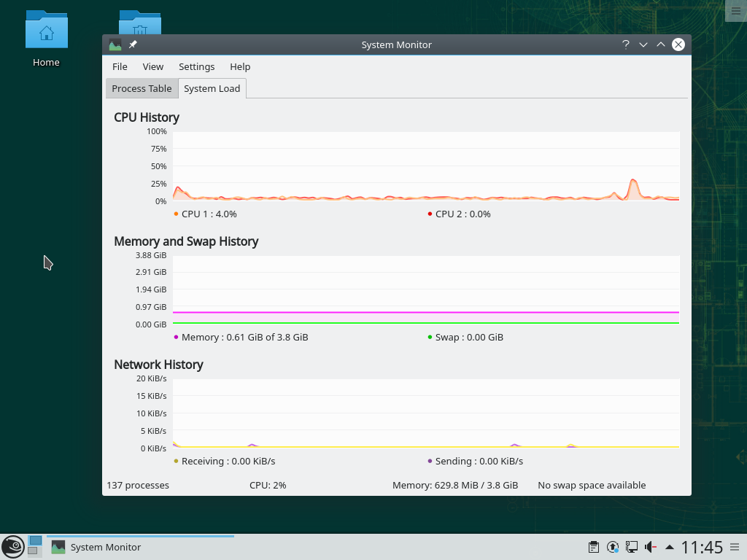Open the software updates tray icon
Screen dimensions: 747x560
613,547
